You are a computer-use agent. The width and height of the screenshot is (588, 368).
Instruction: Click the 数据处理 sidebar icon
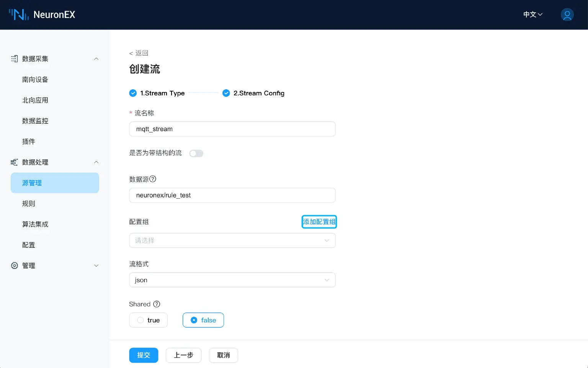14,162
